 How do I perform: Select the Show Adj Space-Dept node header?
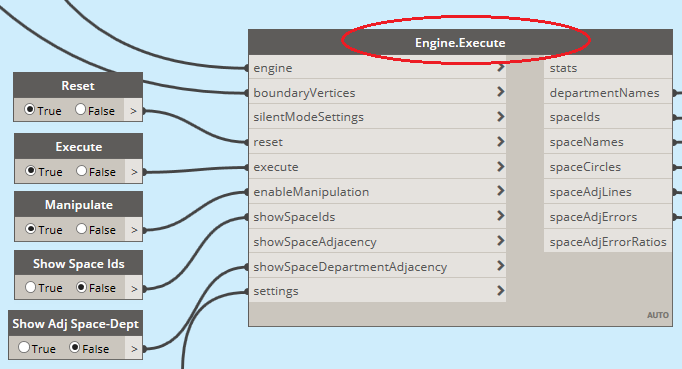(x=75, y=323)
